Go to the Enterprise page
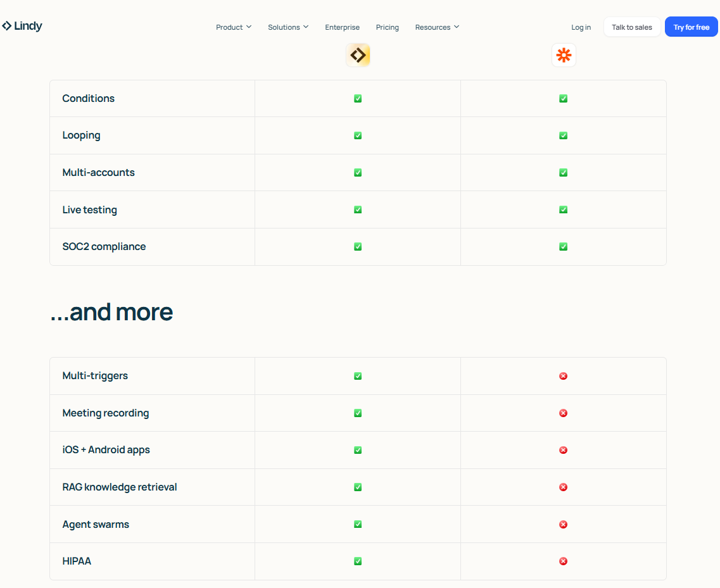Image resolution: width=720 pixels, height=588 pixels. (x=342, y=27)
